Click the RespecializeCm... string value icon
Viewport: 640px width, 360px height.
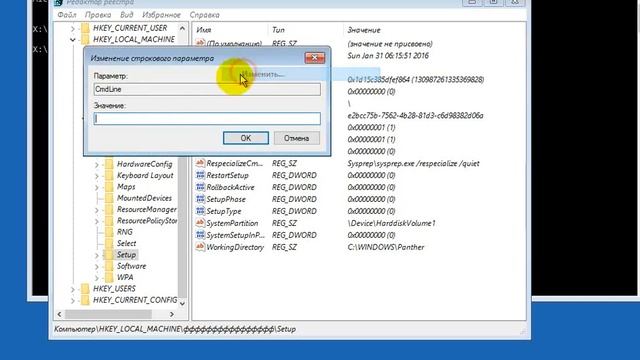(200, 163)
